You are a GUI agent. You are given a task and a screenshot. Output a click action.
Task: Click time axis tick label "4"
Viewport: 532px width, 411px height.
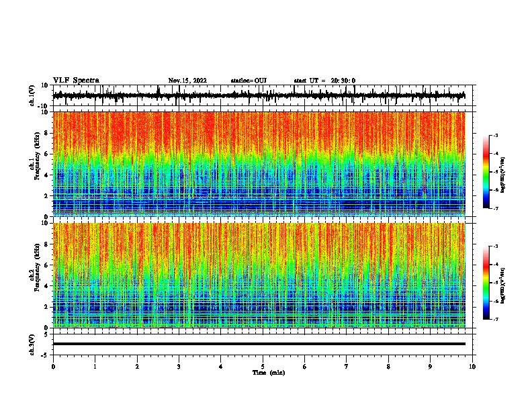221,367
